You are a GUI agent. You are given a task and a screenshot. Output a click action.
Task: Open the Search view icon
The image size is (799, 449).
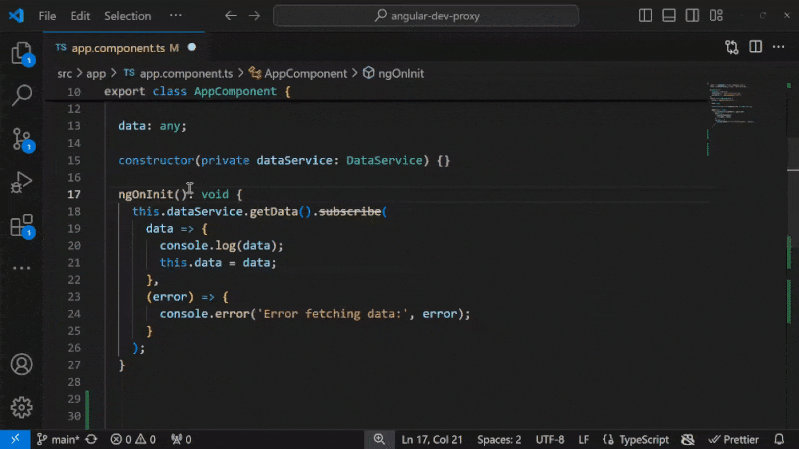pos(21,96)
